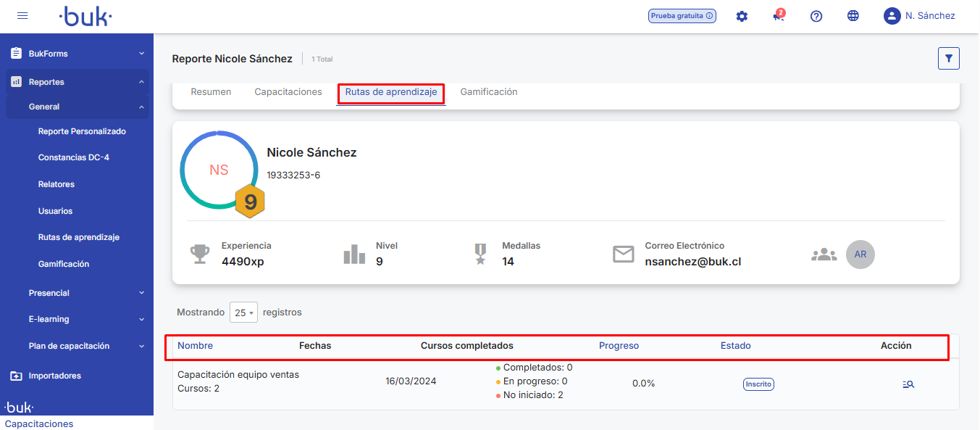The height and width of the screenshot is (430, 980).
Task: Click the AR group avatar
Action: click(860, 255)
